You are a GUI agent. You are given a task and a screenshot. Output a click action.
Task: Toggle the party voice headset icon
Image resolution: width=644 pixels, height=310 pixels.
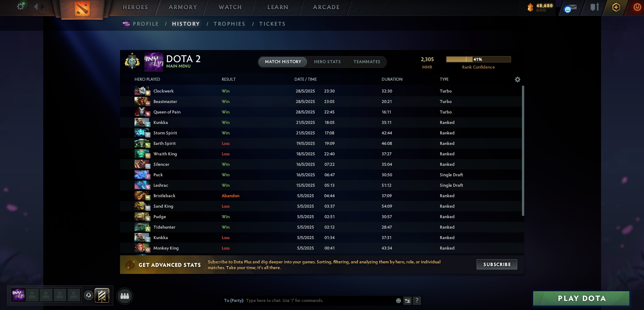(89, 295)
